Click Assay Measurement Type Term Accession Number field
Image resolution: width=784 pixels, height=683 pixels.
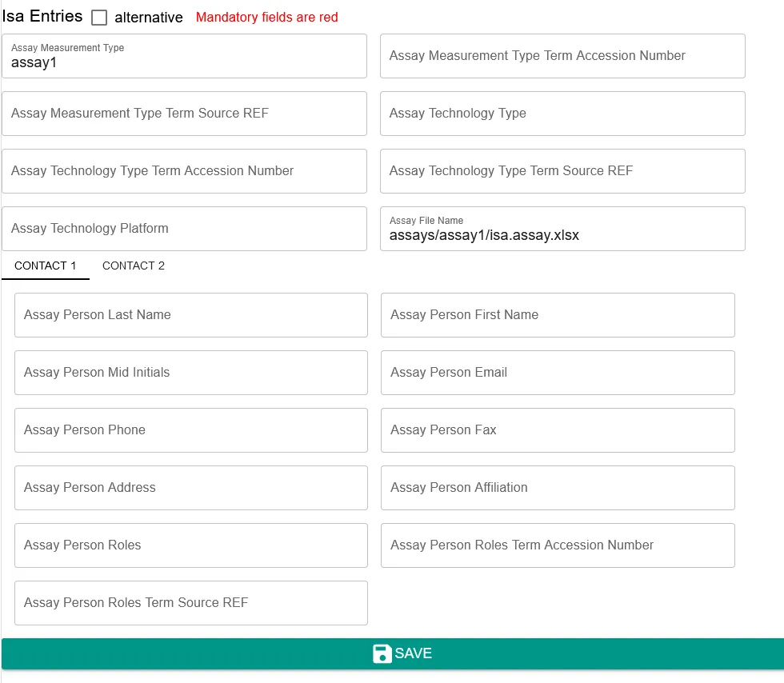tap(562, 56)
